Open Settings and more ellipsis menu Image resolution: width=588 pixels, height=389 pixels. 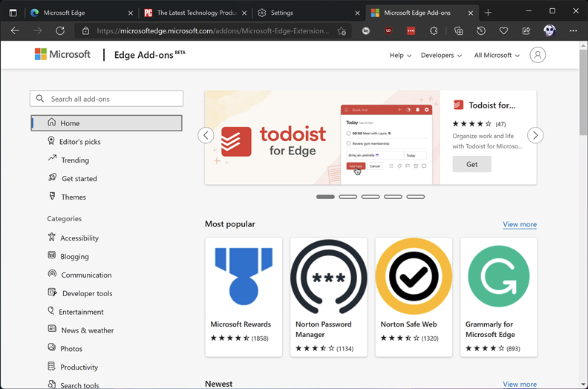click(573, 30)
